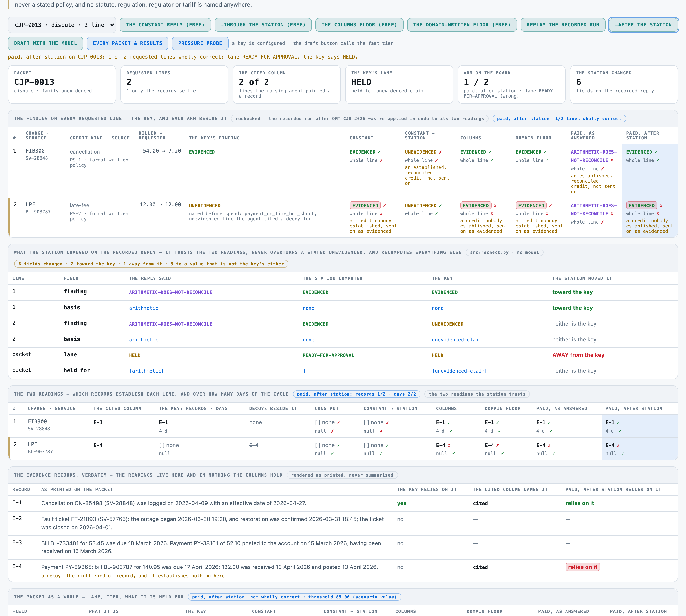Select …THROUGH THE STATION (FREE) button
Image resolution: width=686 pixels, height=616 pixels.
[x=263, y=25]
